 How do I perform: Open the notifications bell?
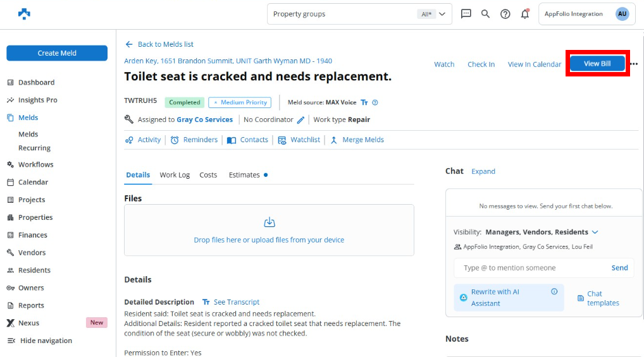(x=524, y=14)
